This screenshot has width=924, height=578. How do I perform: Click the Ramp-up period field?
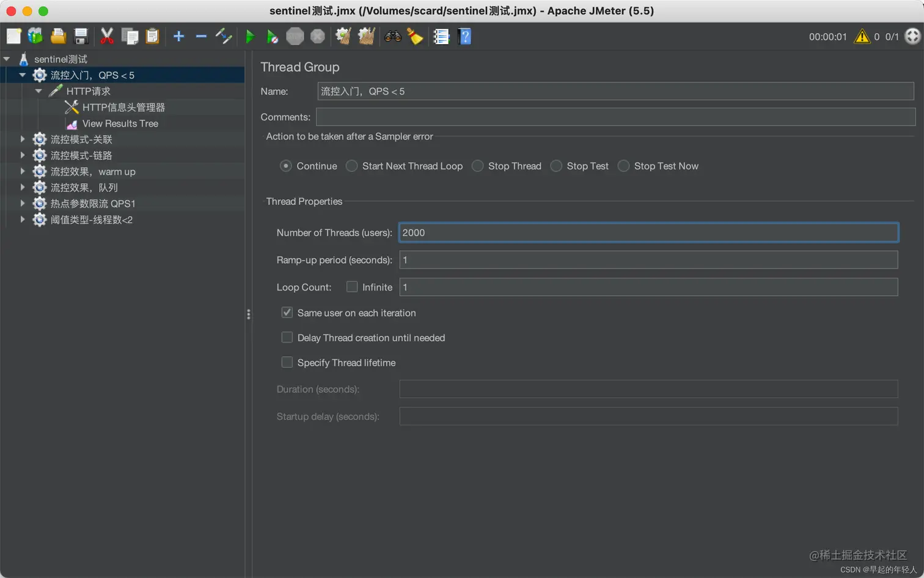tap(648, 260)
